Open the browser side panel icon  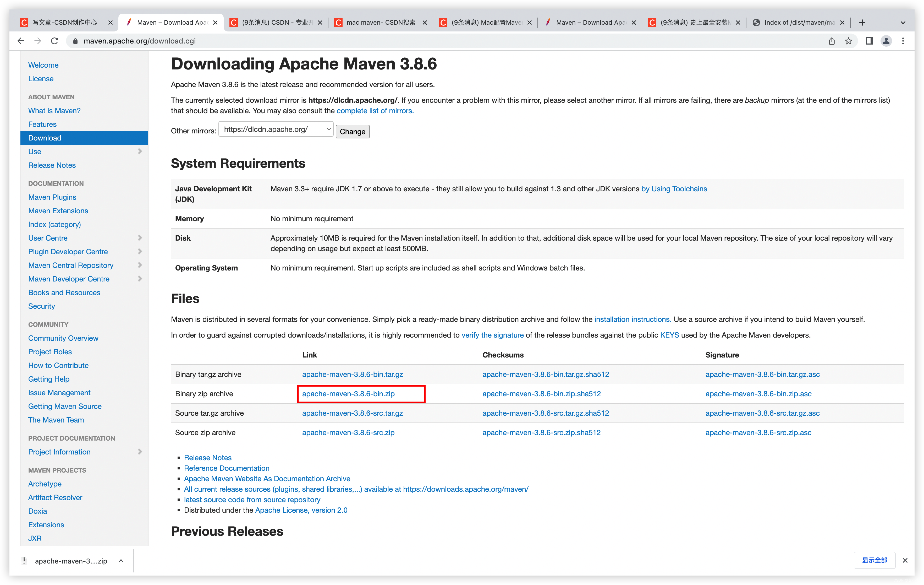point(869,41)
